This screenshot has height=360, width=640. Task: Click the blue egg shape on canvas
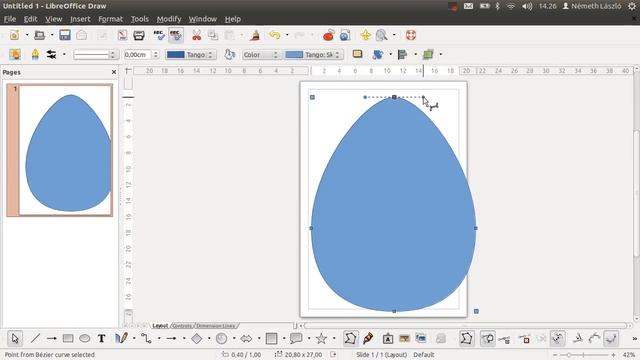393,204
